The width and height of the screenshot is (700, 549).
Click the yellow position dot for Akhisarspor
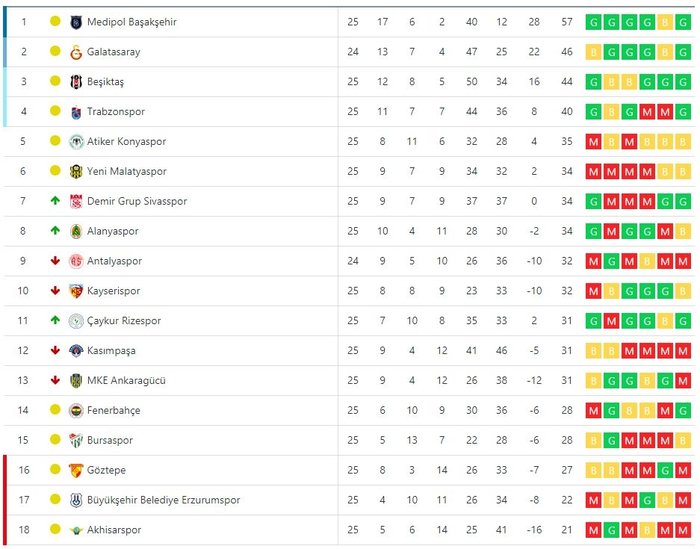click(x=55, y=530)
